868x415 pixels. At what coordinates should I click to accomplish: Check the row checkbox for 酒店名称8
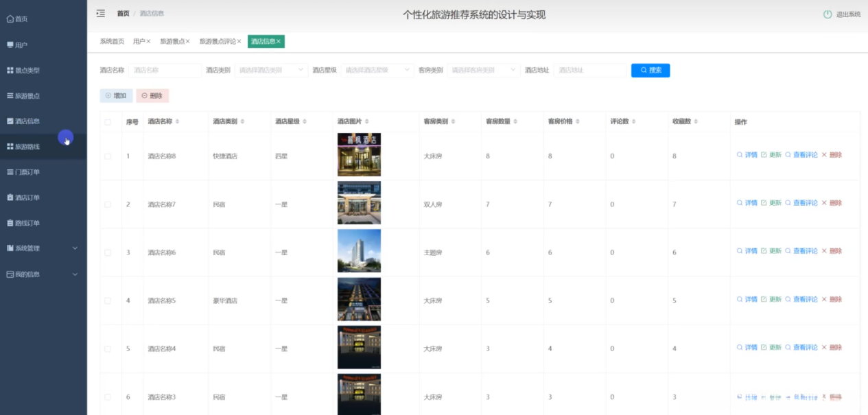click(x=107, y=156)
